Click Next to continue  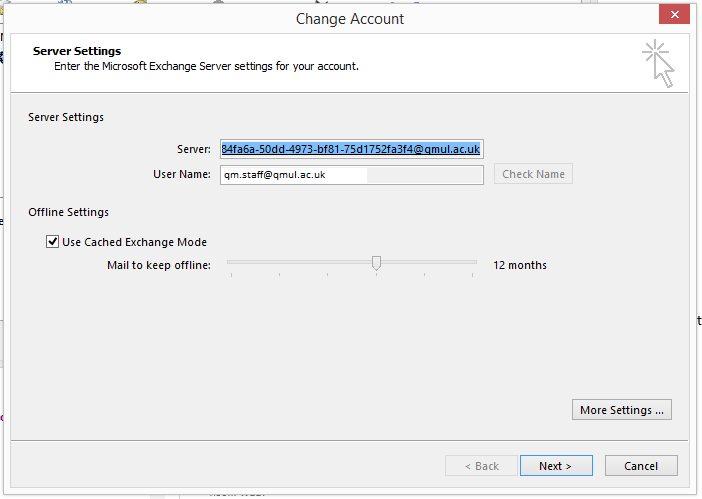[x=556, y=466]
